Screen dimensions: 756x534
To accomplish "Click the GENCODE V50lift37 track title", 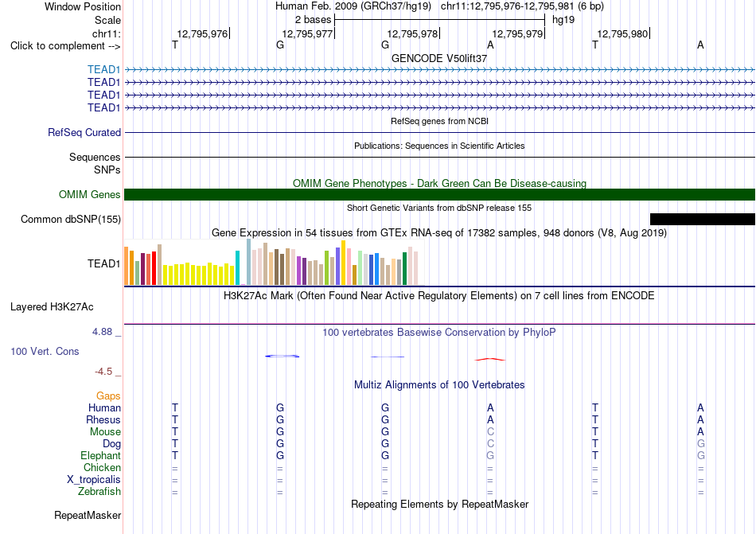I will (439, 58).
